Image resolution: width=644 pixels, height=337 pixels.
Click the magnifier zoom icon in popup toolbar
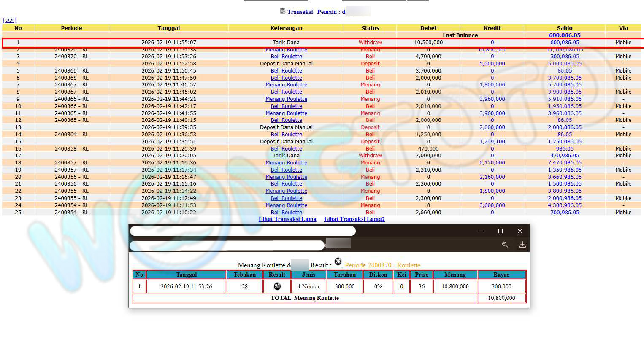505,245
